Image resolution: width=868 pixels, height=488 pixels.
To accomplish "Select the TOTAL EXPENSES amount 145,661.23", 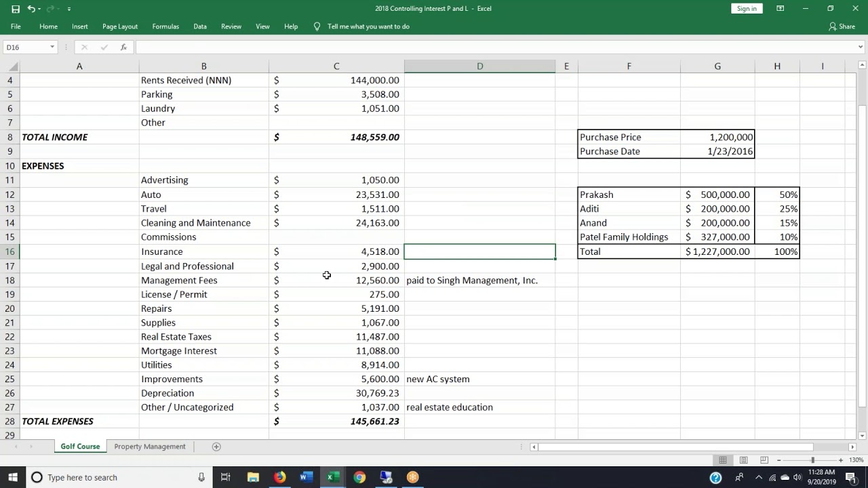I will point(336,422).
